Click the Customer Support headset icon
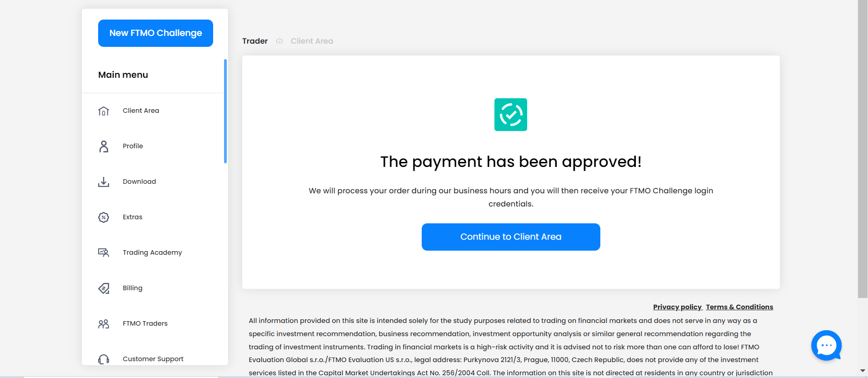 104,359
